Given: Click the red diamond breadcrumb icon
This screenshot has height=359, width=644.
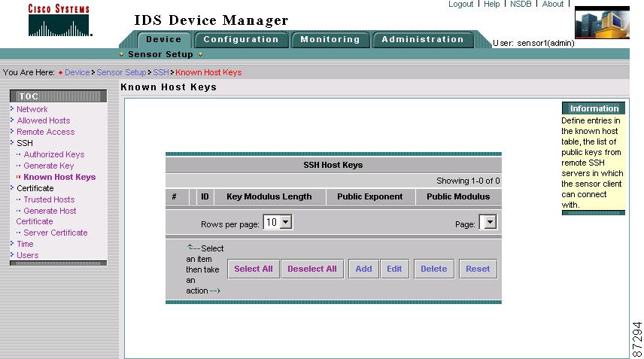Looking at the screenshot, I should click(60, 73).
